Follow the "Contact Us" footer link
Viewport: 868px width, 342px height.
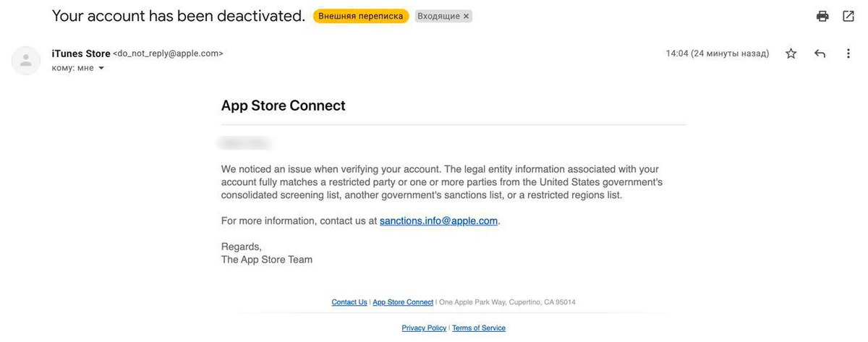pyautogui.click(x=349, y=302)
